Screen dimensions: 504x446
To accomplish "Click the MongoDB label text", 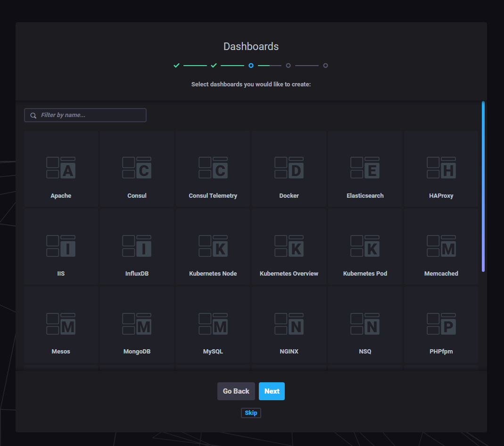I will tap(137, 352).
